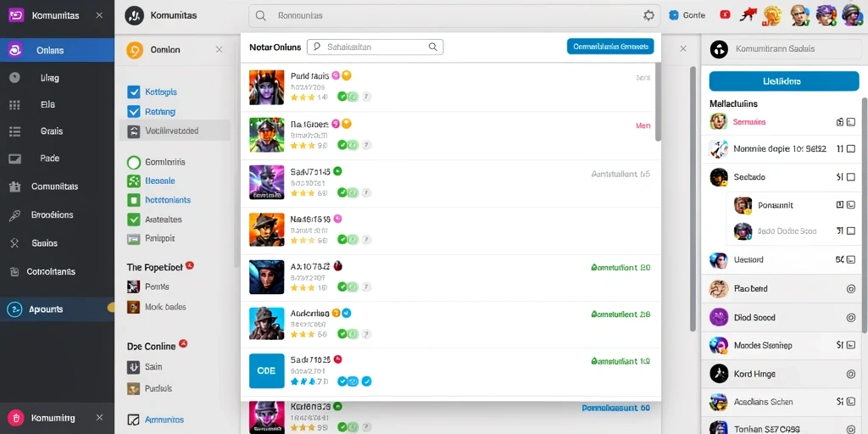Screen dimensions: 868x434
Task: Click the magnifier icon in the Notar Onluns search field
Action: (433, 47)
